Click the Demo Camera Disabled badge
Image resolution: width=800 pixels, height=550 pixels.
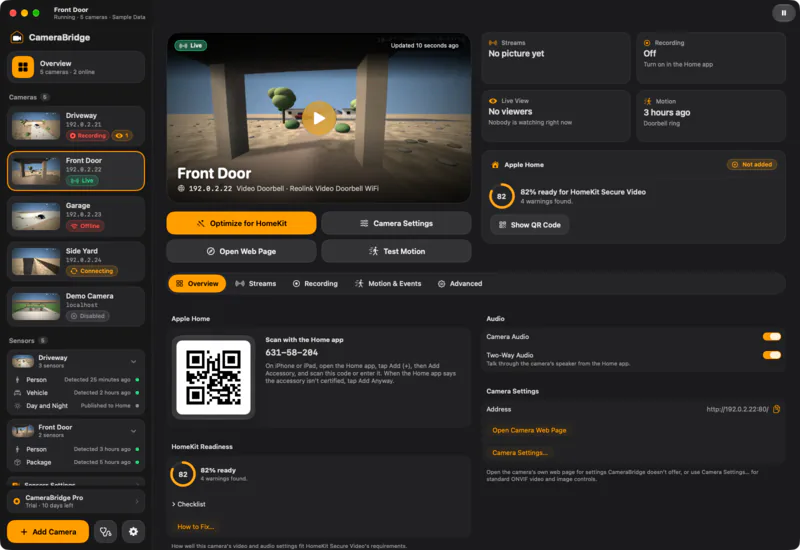88,316
